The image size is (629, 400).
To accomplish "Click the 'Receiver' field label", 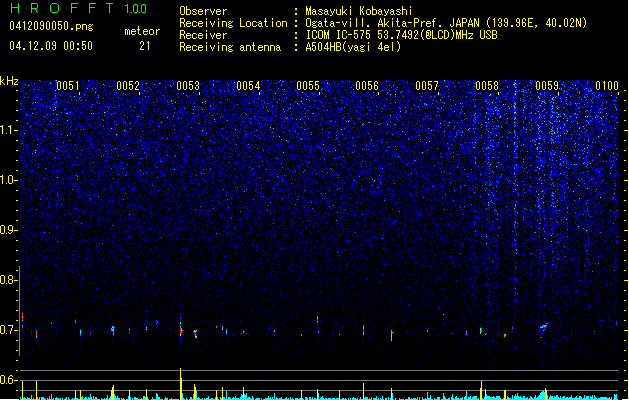I will pyautogui.click(x=203, y=35).
